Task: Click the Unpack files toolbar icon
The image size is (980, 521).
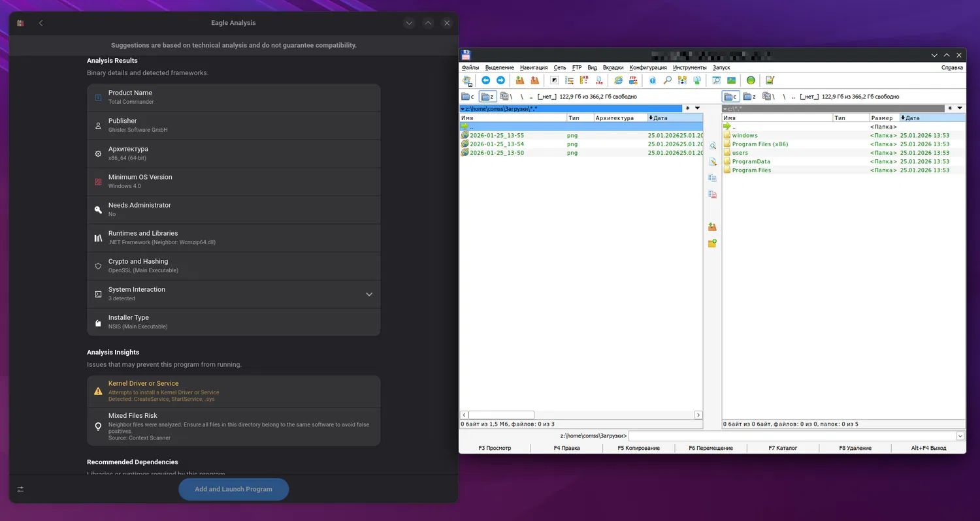Action: 535,80
